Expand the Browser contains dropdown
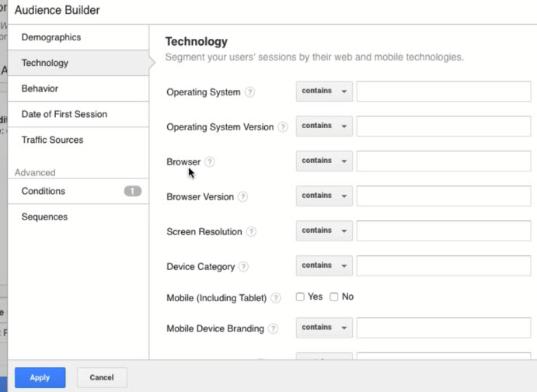 point(324,161)
